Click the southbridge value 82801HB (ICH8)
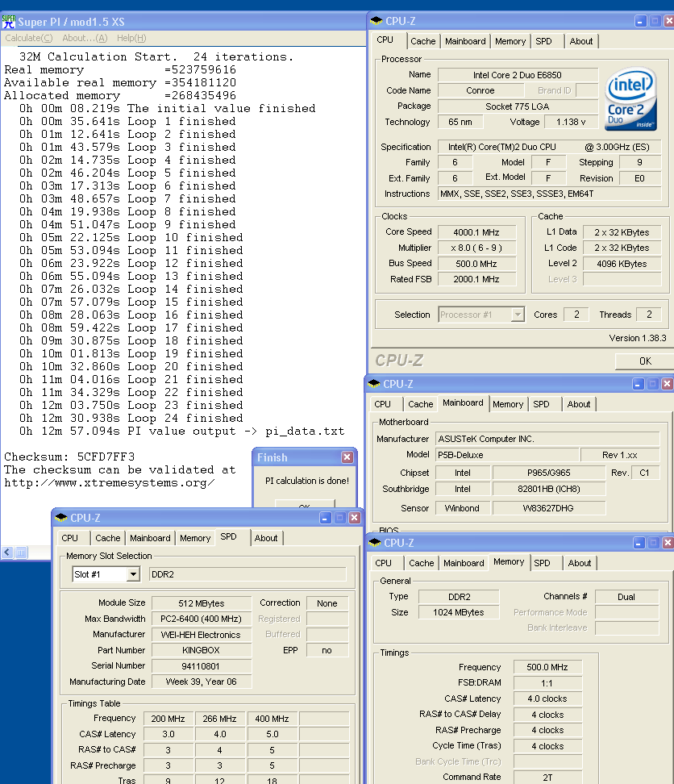674x784 pixels. pyautogui.click(x=548, y=489)
